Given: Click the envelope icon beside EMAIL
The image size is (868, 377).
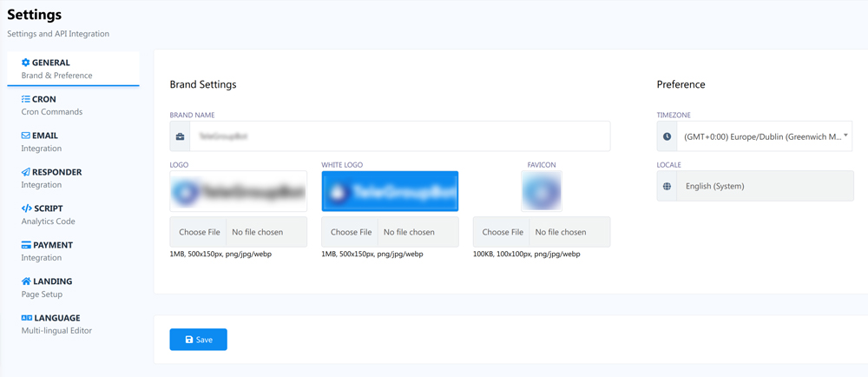Looking at the screenshot, I should tap(26, 136).
